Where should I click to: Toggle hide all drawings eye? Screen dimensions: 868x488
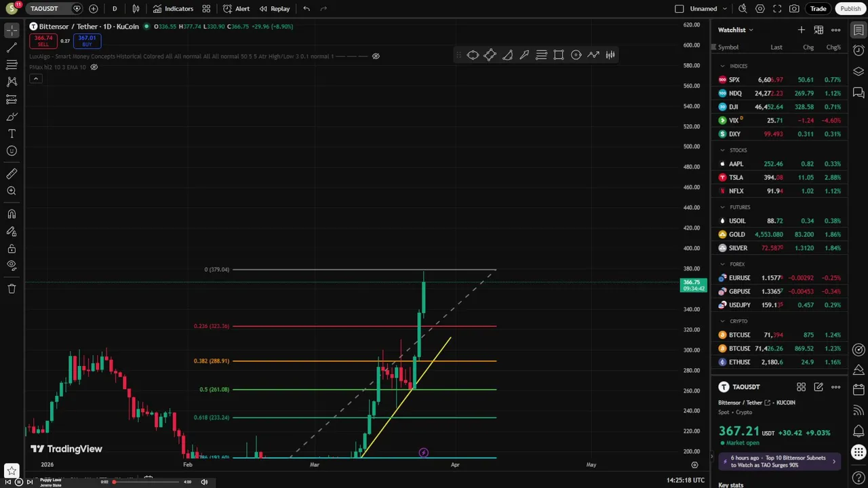[x=12, y=265]
